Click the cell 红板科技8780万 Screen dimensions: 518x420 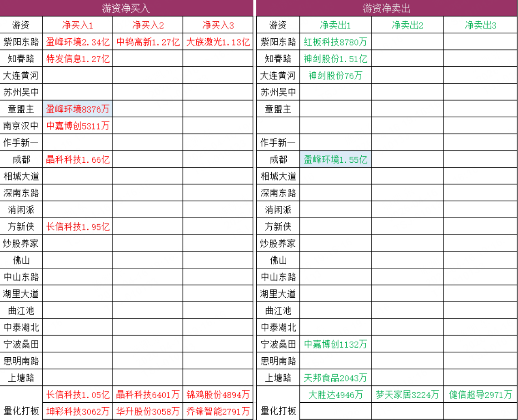coord(335,42)
